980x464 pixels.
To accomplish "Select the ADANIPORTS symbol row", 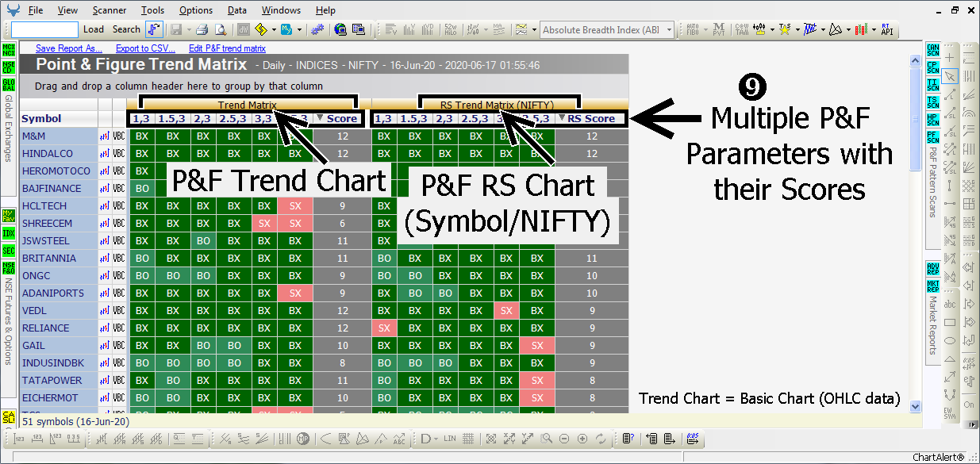I will click(x=59, y=293).
